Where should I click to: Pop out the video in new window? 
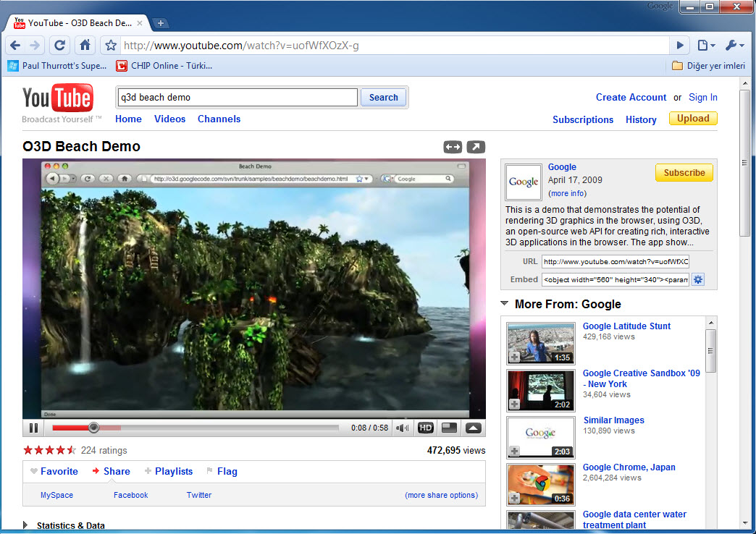pyautogui.click(x=476, y=147)
